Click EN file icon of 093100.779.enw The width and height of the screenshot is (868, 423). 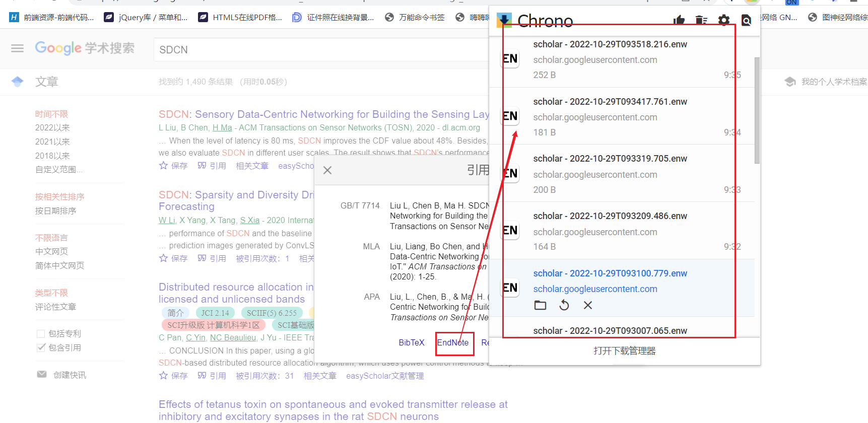(510, 288)
